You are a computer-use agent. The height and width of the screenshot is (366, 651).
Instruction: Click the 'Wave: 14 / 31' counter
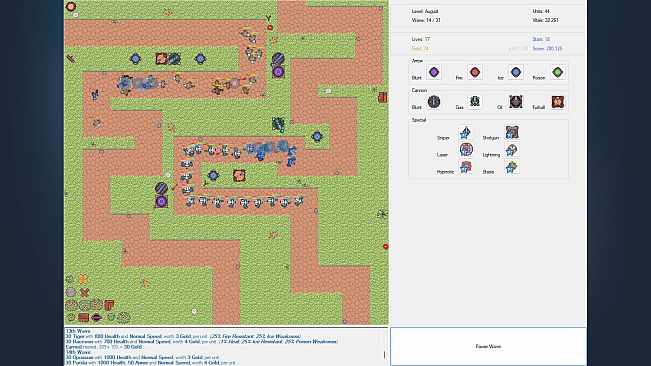click(x=426, y=20)
